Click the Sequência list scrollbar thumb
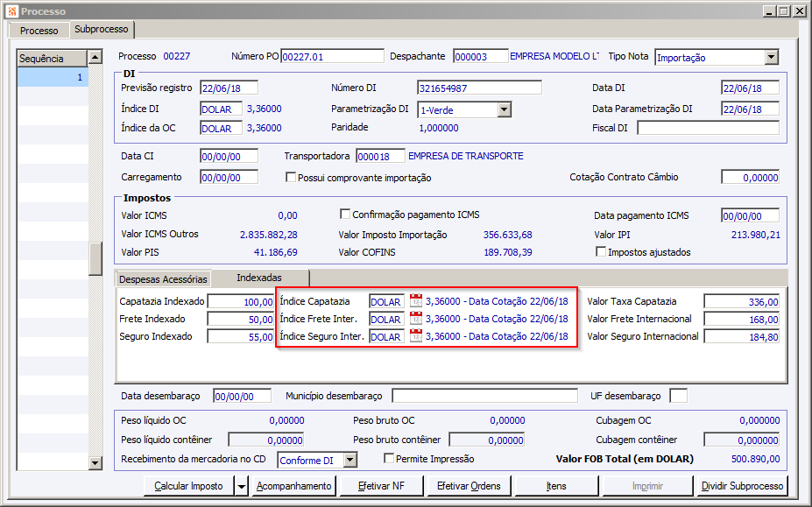This screenshot has height=507, width=812. point(95,258)
